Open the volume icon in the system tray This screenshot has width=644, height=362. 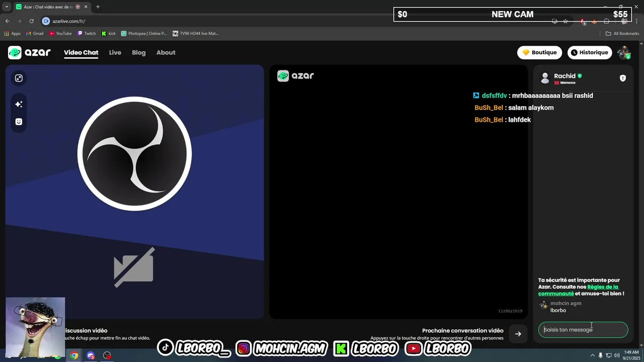coord(616,355)
